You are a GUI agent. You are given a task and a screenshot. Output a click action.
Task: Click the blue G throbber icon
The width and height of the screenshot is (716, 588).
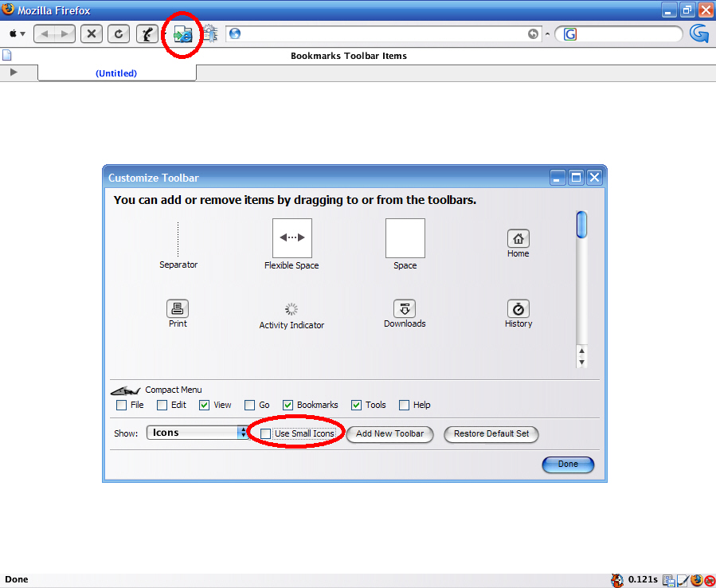(x=699, y=33)
